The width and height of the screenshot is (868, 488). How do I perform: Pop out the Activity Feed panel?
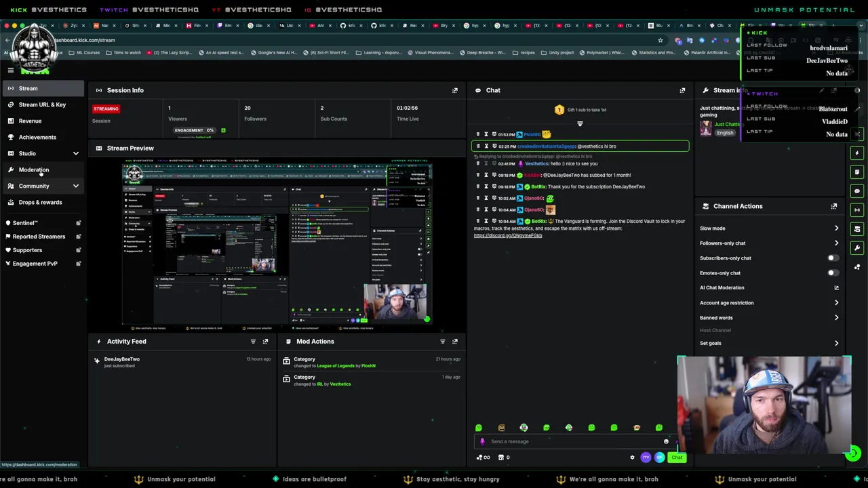tap(265, 342)
